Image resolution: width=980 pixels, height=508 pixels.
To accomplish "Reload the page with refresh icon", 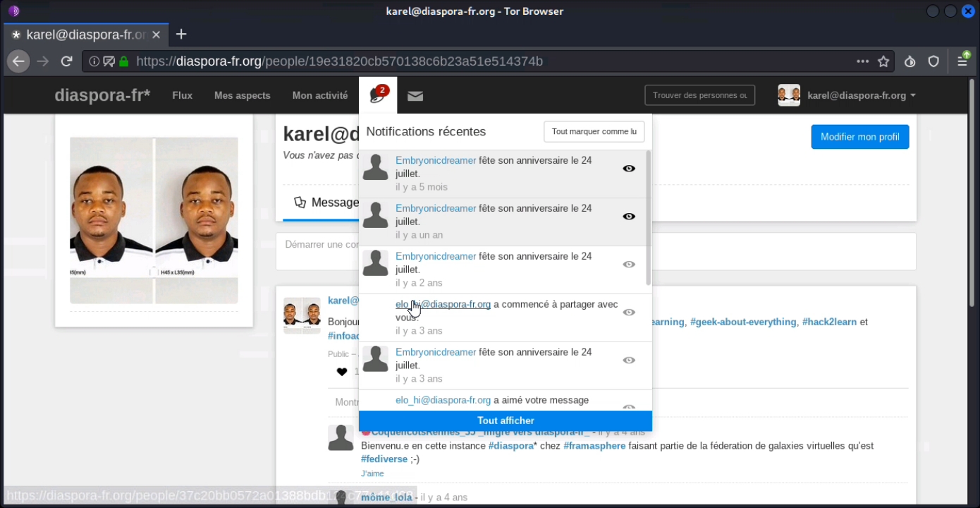I will pos(67,61).
